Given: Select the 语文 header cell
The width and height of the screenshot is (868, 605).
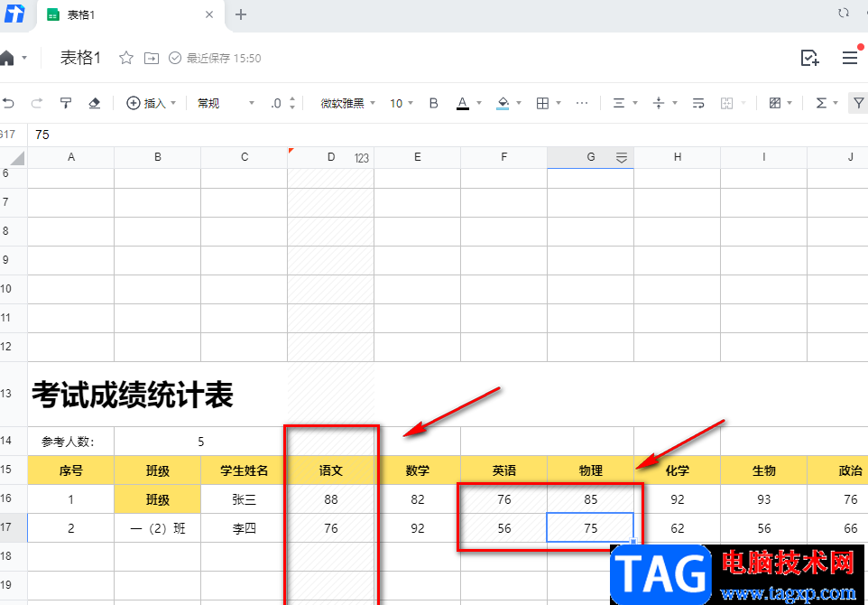Looking at the screenshot, I should tap(331, 470).
